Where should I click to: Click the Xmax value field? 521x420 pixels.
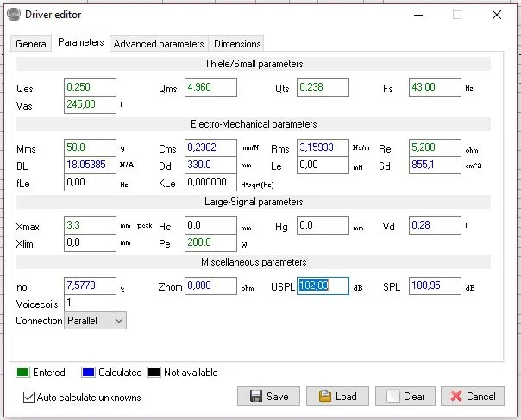tap(90, 226)
